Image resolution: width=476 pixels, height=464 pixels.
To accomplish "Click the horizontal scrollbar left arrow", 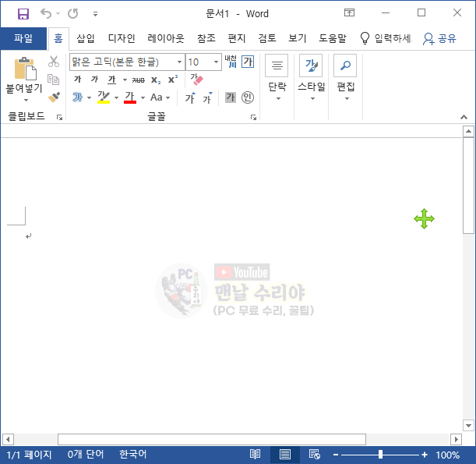I will (x=8, y=439).
